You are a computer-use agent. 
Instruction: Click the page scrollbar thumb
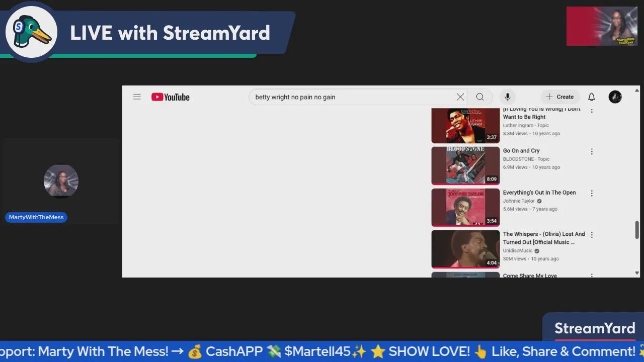(637, 230)
